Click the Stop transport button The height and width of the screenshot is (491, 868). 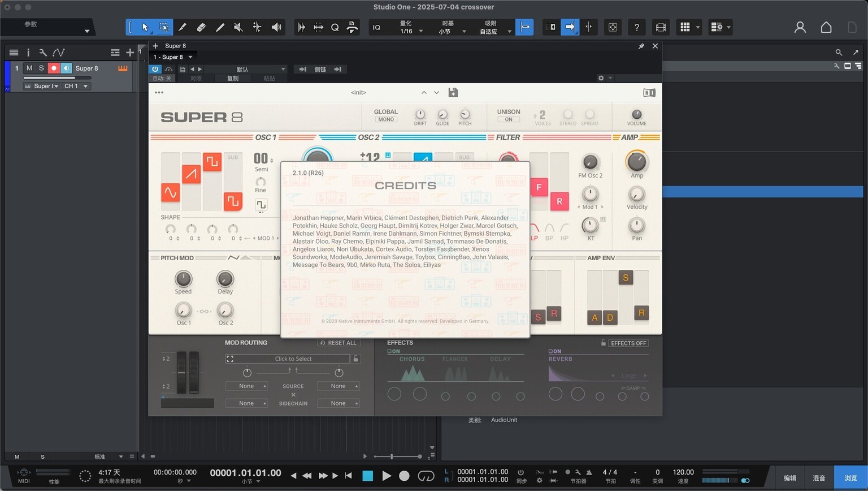click(x=367, y=476)
